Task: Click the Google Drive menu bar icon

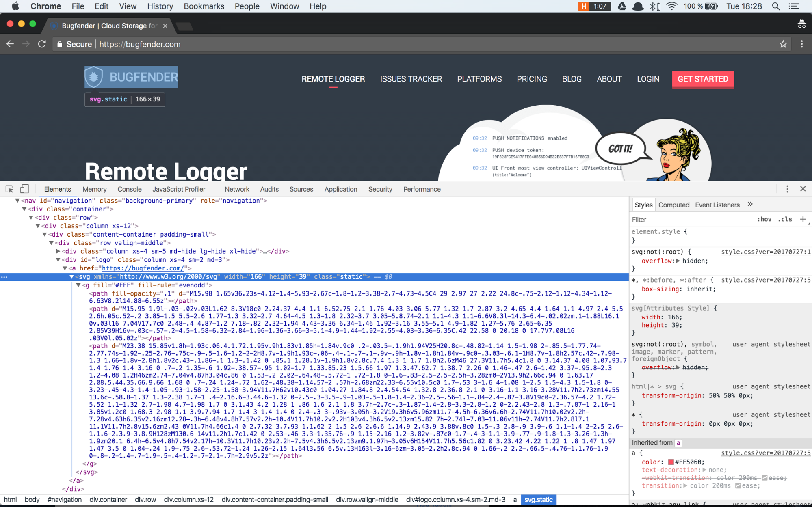Action: (x=621, y=6)
